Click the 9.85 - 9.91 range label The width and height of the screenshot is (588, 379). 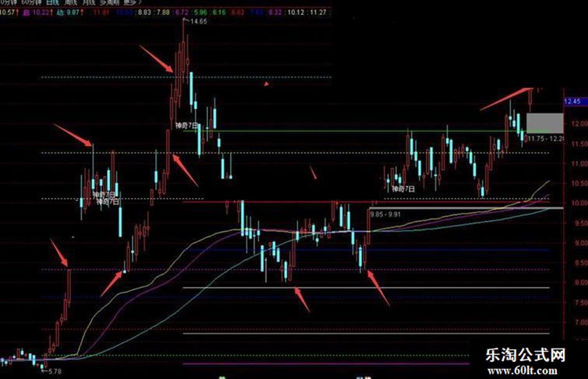pos(385,214)
